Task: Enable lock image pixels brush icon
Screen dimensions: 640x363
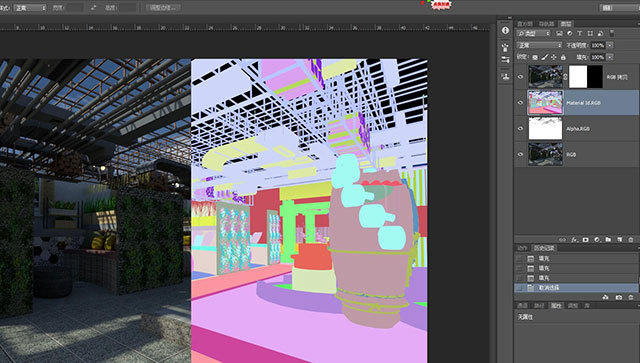Action: [x=544, y=58]
